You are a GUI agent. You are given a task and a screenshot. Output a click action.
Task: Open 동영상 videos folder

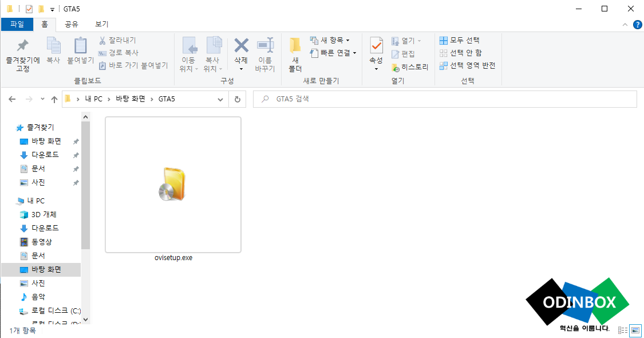(x=41, y=242)
